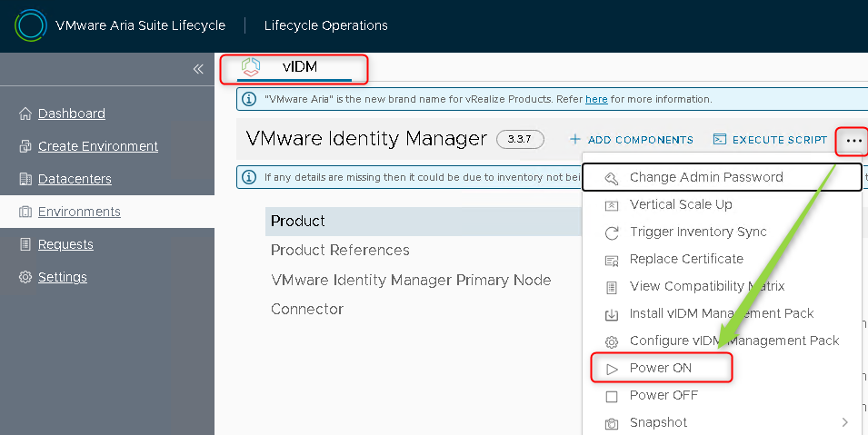
Task: Click VMware Identity Manager Primary Node row
Action: (411, 280)
